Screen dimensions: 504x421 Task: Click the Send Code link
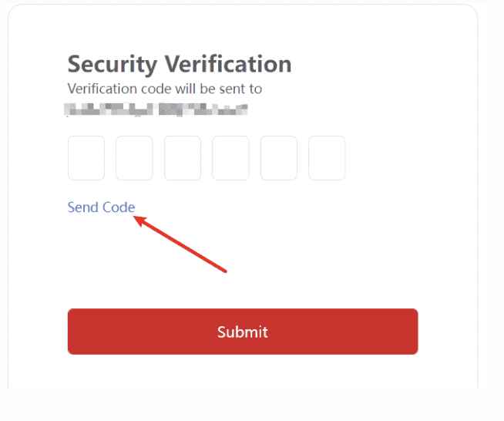click(101, 207)
